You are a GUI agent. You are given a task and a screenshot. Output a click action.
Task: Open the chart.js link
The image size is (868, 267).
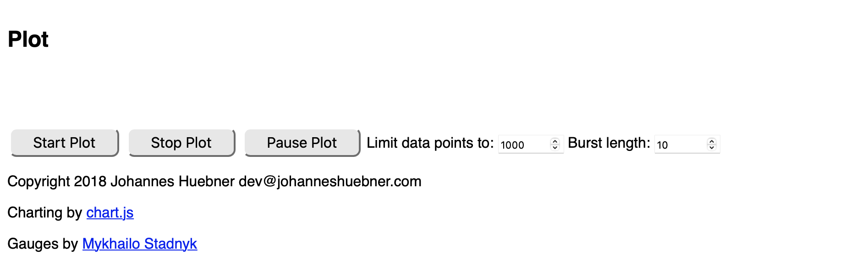110,212
